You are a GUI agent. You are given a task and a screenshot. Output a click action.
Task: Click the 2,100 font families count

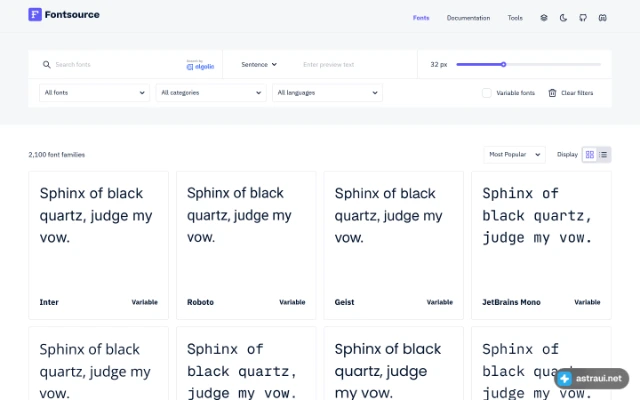point(57,155)
